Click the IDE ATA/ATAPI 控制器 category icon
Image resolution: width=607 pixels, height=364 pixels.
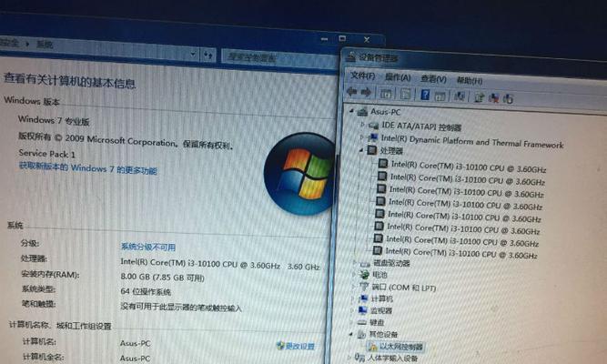point(373,125)
